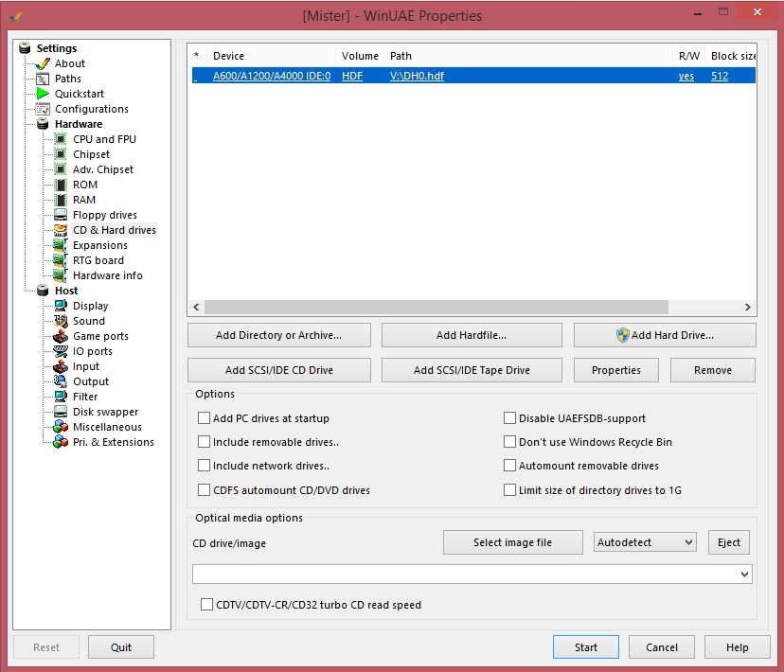Click the Quit button
This screenshot has height=672, width=784.
121,647
